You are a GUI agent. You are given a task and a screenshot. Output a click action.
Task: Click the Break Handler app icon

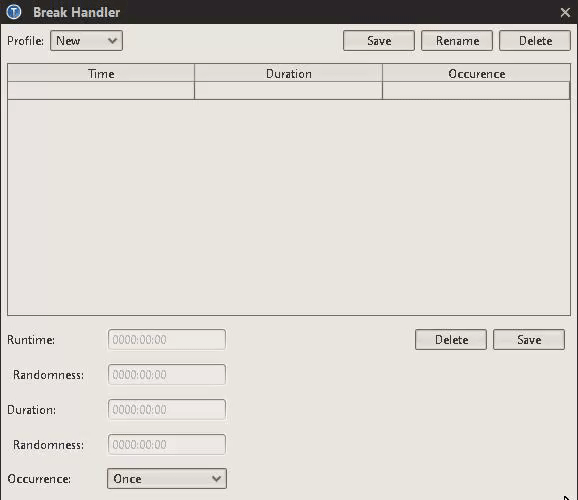[14, 12]
